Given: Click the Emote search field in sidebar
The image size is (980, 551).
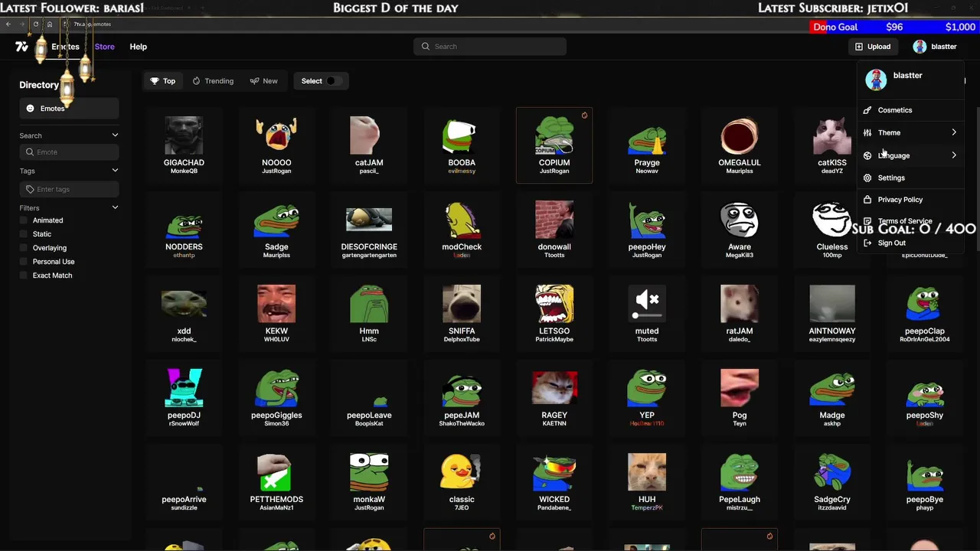Looking at the screenshot, I should pyautogui.click(x=69, y=152).
